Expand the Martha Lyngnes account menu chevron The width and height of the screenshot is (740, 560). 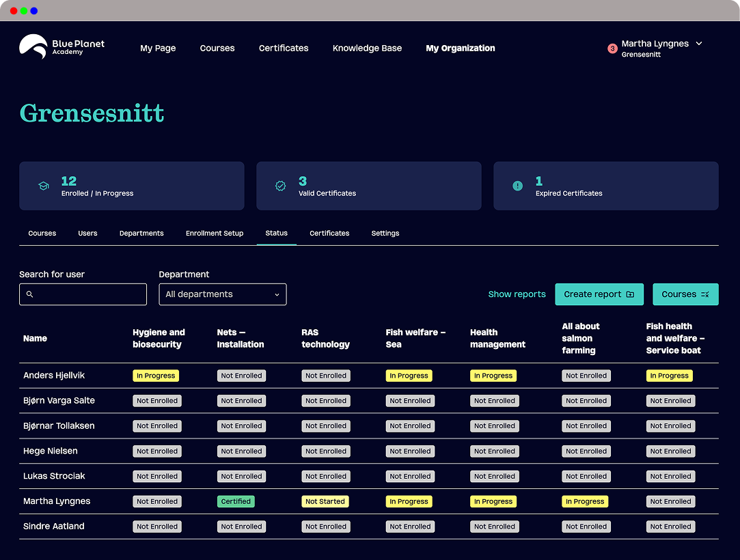699,44
